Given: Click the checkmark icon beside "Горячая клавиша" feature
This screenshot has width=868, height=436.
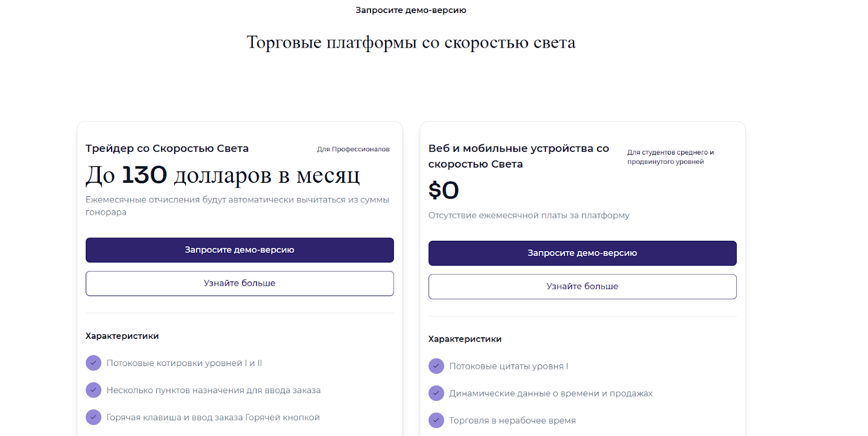Looking at the screenshot, I should 93,417.
